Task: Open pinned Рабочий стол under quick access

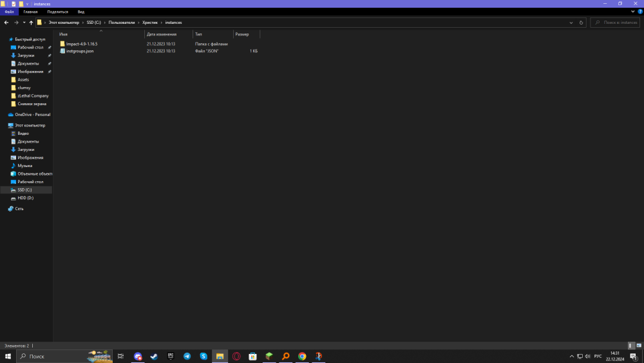Action: [30, 47]
